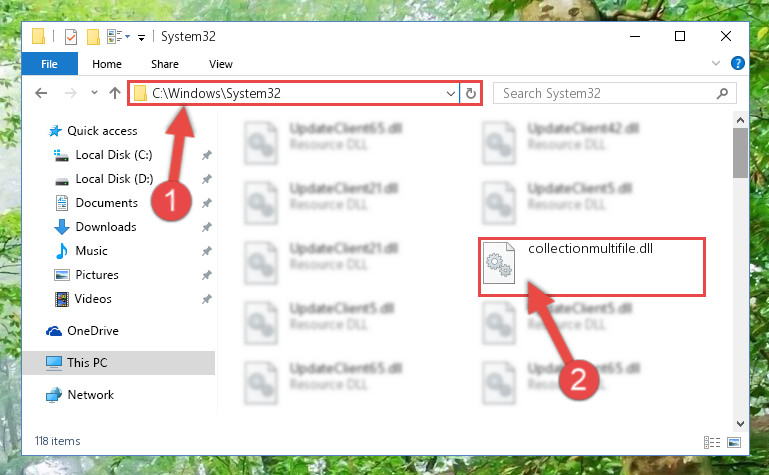
Task: Switch to large icons view layout
Action: [734, 442]
